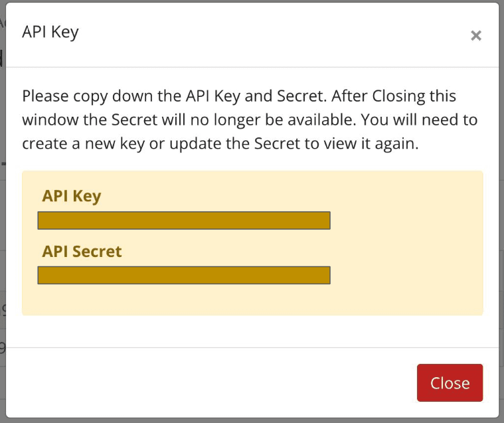504x423 pixels.
Task: Click empty yellow area right of API Secret bar
Action: tap(405, 275)
